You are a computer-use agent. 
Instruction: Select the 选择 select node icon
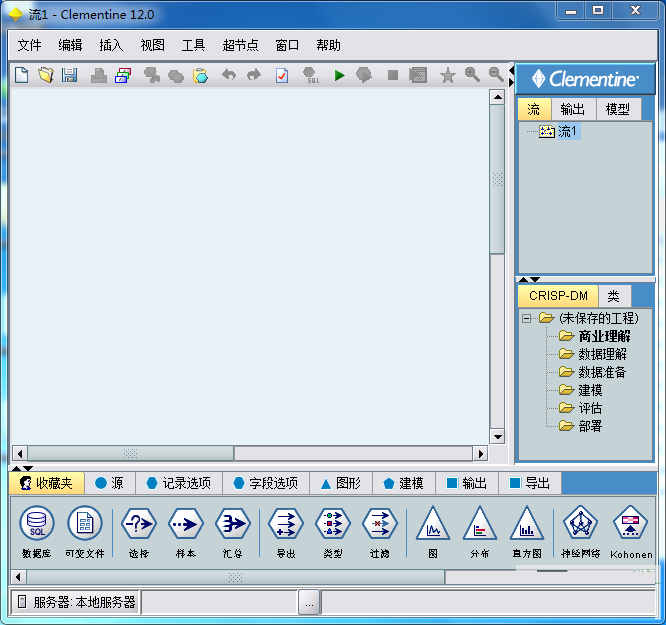click(138, 524)
